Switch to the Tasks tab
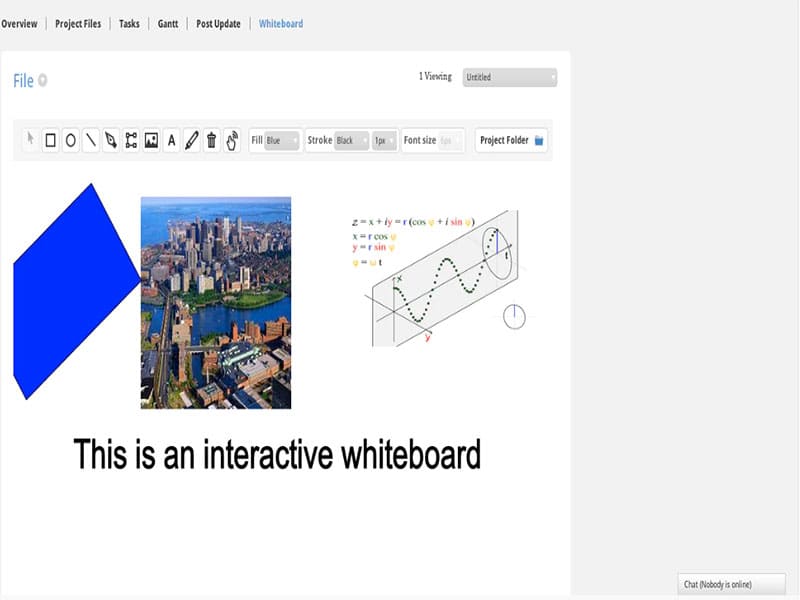This screenshot has height=600, width=800. (129, 23)
